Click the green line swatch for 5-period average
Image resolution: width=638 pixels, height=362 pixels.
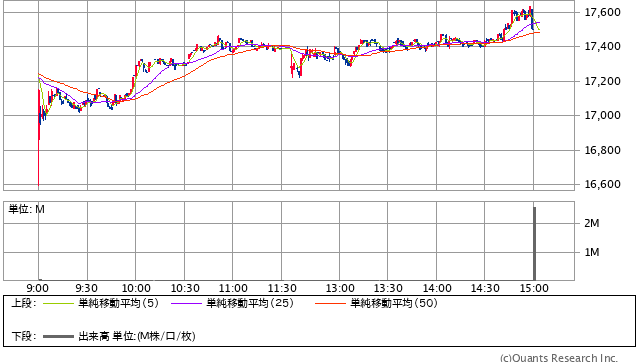58,303
